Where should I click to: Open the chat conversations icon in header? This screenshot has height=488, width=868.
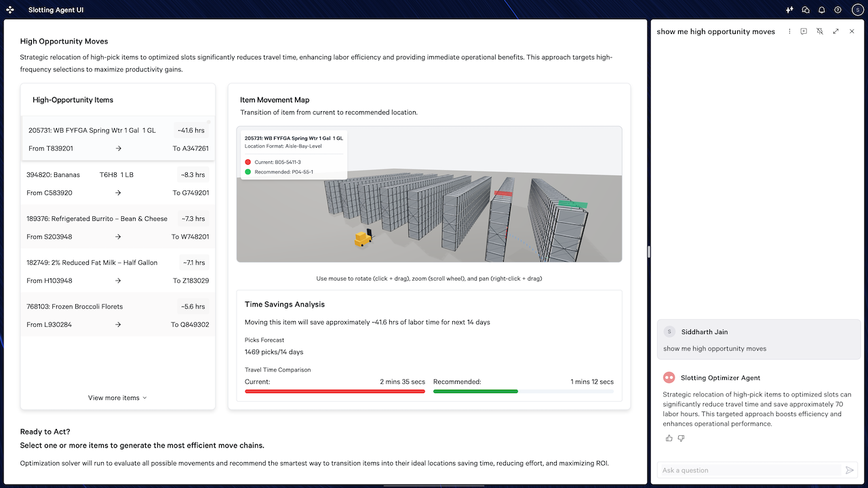(806, 10)
